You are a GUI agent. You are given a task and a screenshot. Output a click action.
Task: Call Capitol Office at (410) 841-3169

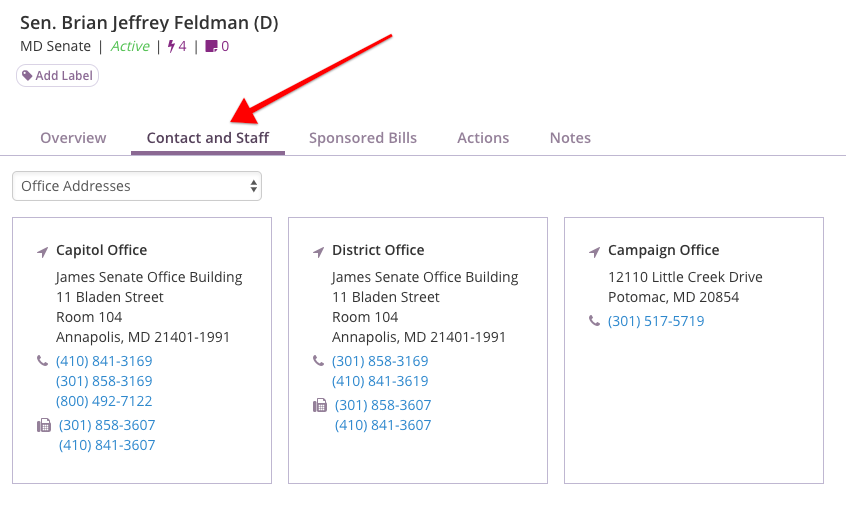click(104, 361)
